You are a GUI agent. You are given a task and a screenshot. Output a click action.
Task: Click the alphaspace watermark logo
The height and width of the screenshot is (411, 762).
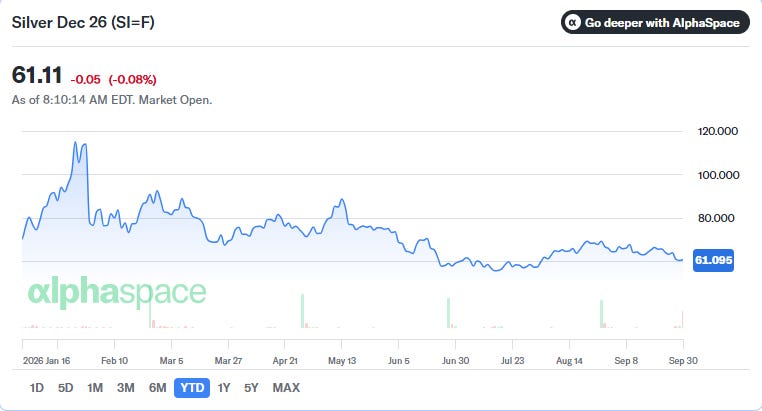coord(117,292)
